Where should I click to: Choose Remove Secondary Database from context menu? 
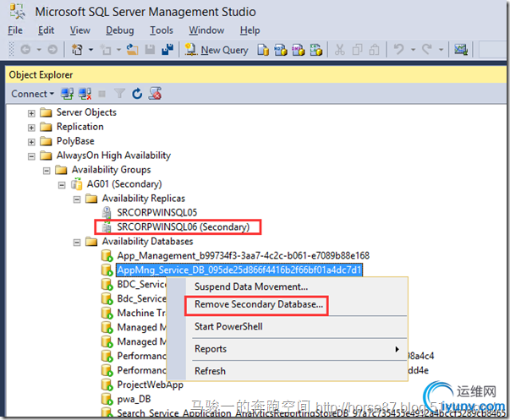259,304
